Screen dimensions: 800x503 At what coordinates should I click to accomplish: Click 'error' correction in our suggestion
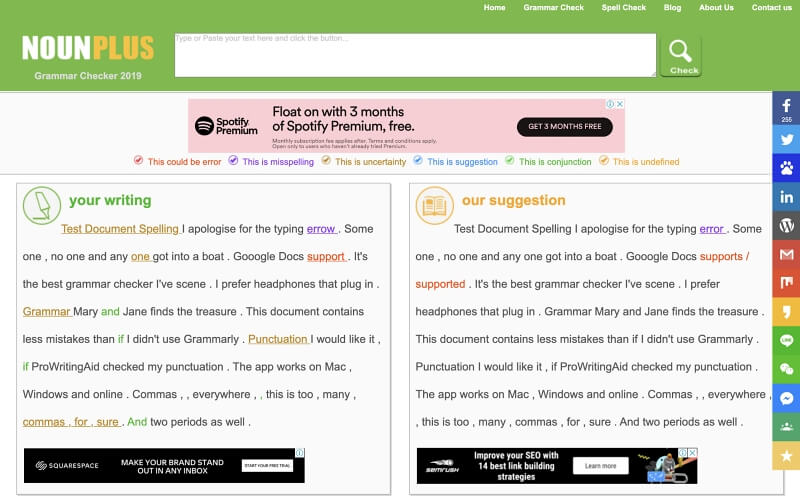(712, 229)
